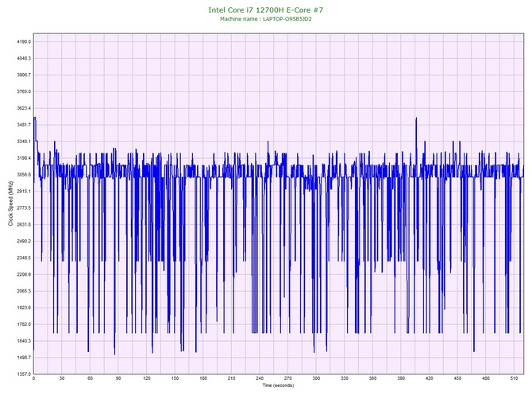Click the 150 second x-axis tick label
Image resolution: width=532 pixels, height=399 pixels.
175,378
